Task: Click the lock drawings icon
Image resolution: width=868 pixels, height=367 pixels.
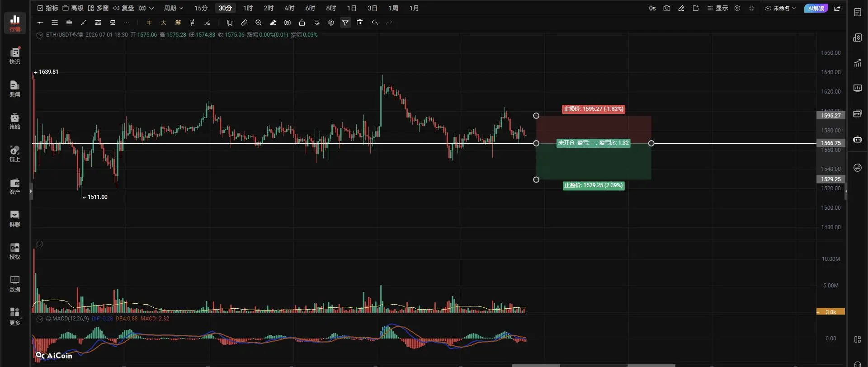Action: (x=302, y=23)
